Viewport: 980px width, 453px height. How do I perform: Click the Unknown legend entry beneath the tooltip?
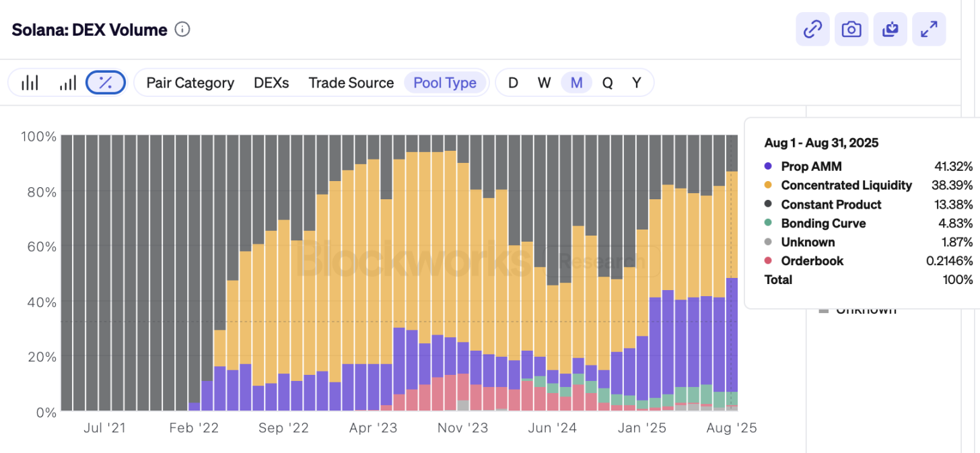point(858,310)
